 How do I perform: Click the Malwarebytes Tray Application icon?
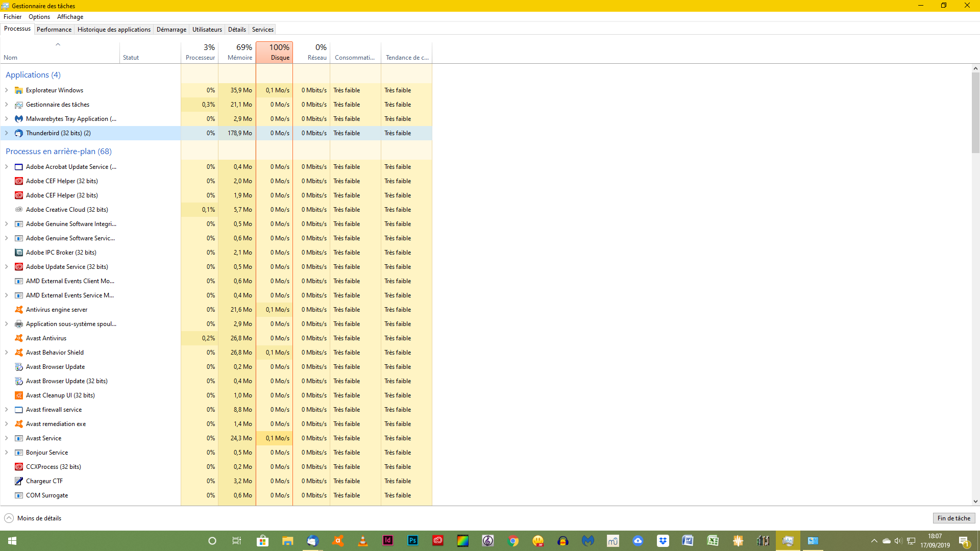pyautogui.click(x=19, y=119)
